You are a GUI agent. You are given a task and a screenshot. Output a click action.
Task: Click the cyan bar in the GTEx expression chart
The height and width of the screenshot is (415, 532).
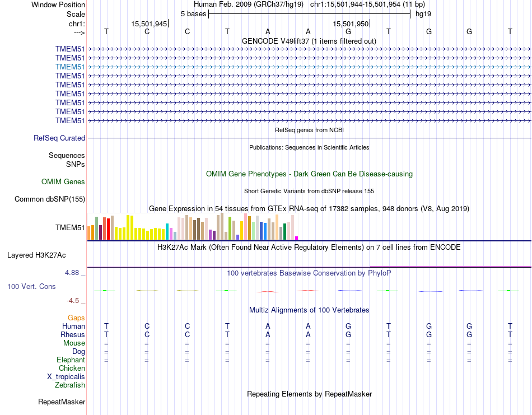[x=167, y=232]
